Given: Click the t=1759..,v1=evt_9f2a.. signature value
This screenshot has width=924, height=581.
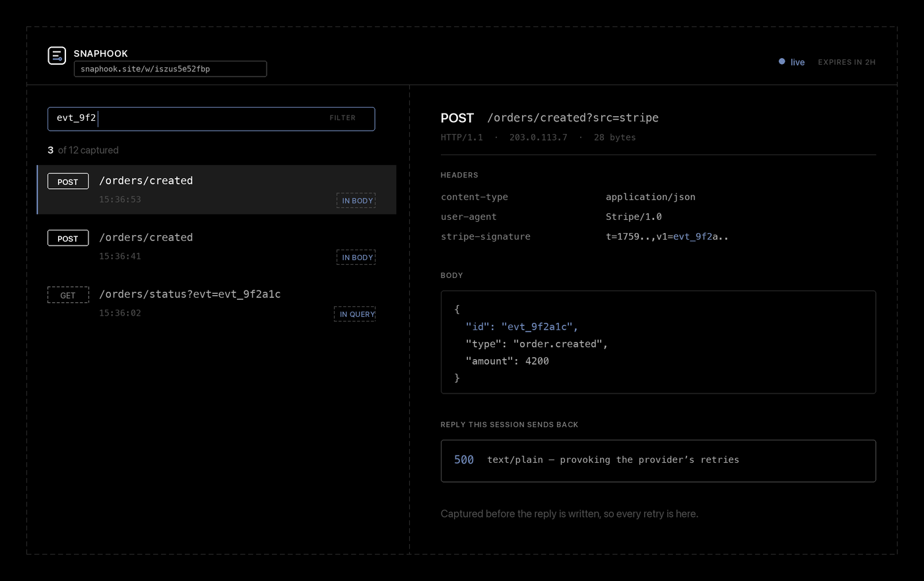Looking at the screenshot, I should click(667, 236).
